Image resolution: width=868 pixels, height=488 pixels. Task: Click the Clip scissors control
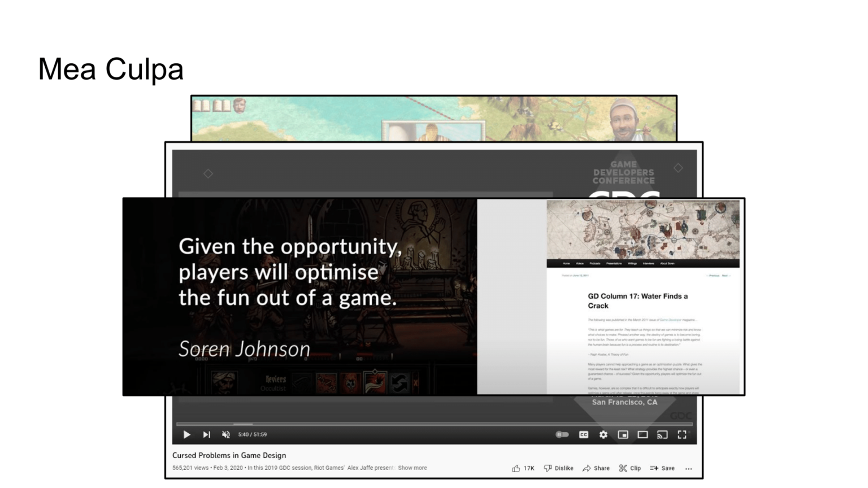coord(630,468)
